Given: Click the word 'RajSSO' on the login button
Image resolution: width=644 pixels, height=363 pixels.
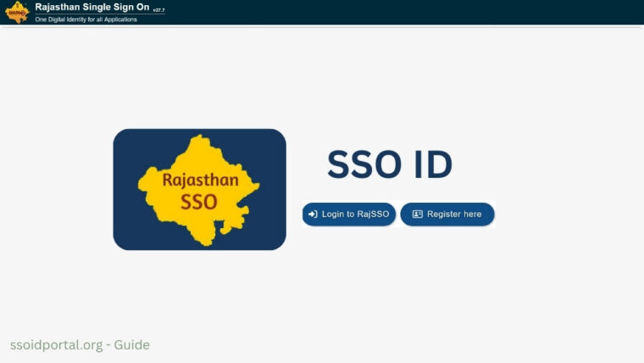Looking at the screenshot, I should (x=373, y=215).
